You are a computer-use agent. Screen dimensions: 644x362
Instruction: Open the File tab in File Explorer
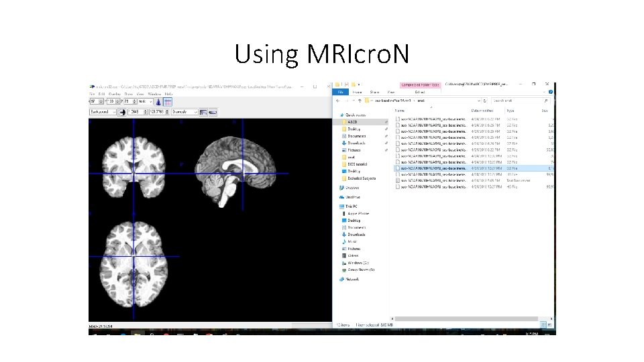tap(341, 93)
